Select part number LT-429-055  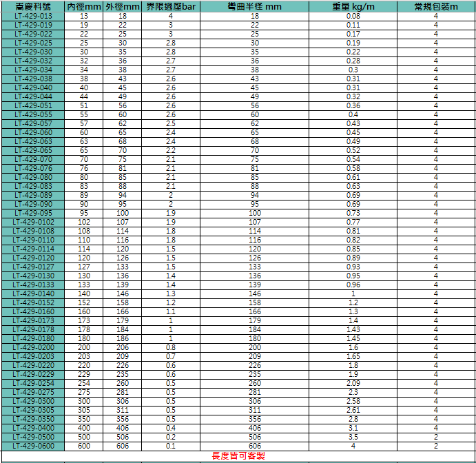tap(33, 114)
